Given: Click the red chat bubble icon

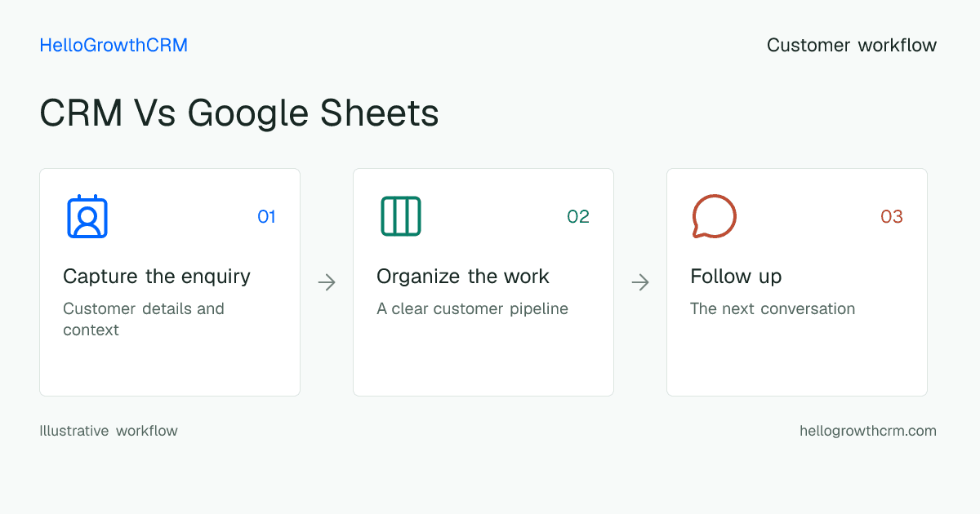Looking at the screenshot, I should [x=715, y=216].
